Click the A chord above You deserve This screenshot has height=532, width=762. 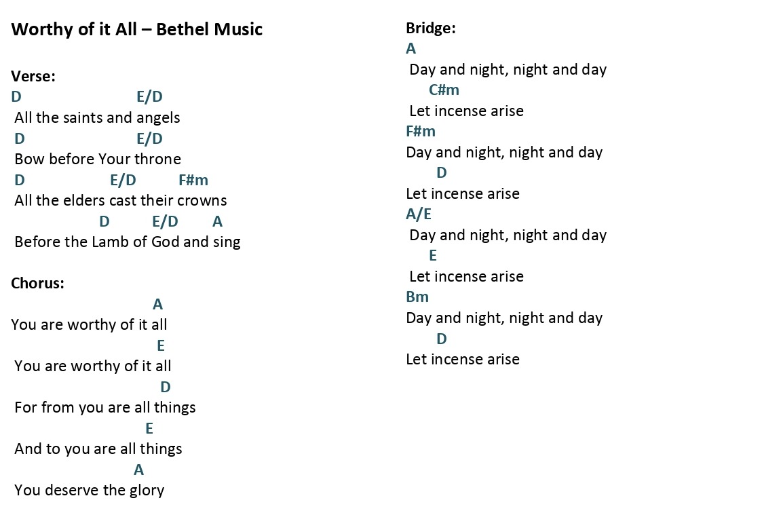138,470
